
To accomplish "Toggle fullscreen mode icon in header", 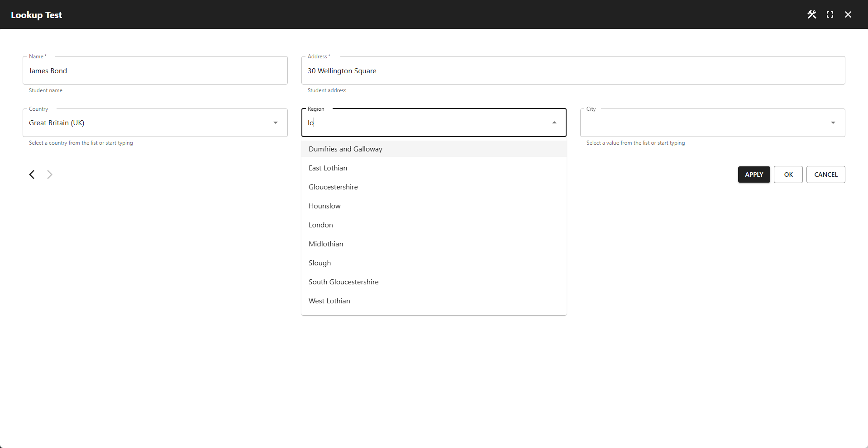I will 830,14.
